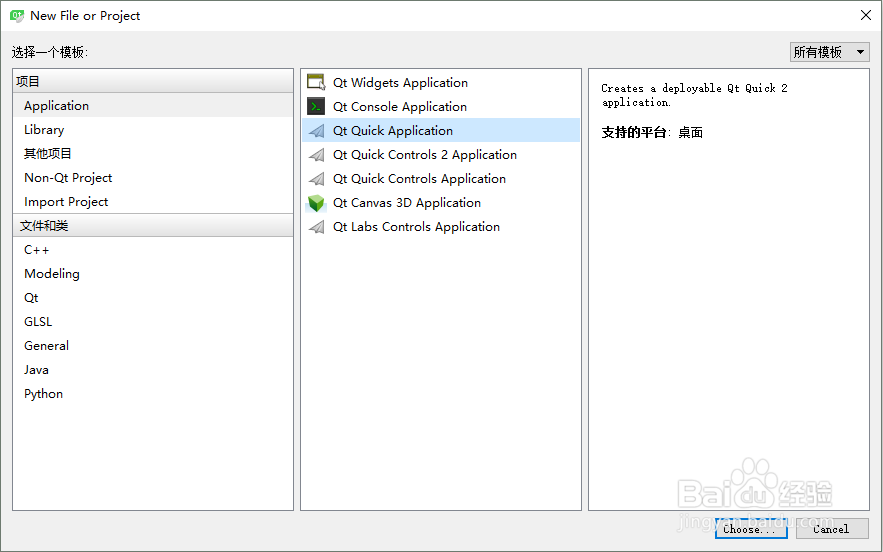Choose Qt Quick Controls Application text
The height and width of the screenshot is (552, 883).
tap(419, 179)
